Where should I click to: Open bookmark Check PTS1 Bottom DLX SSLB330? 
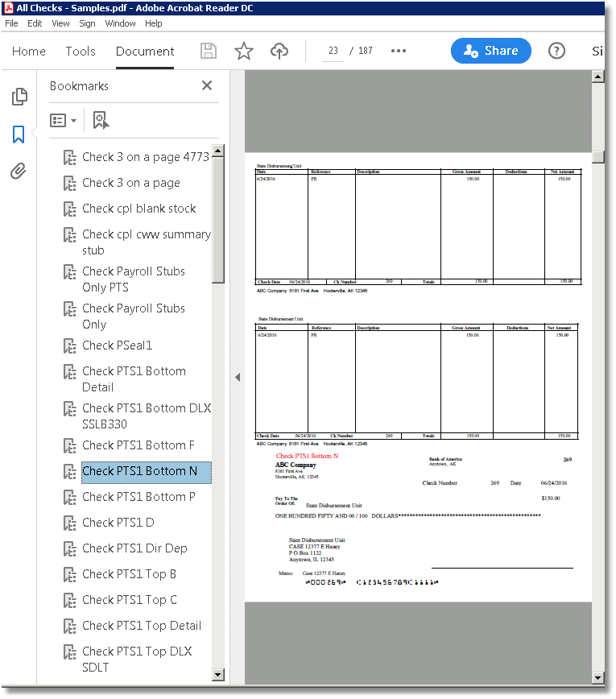[x=147, y=416]
